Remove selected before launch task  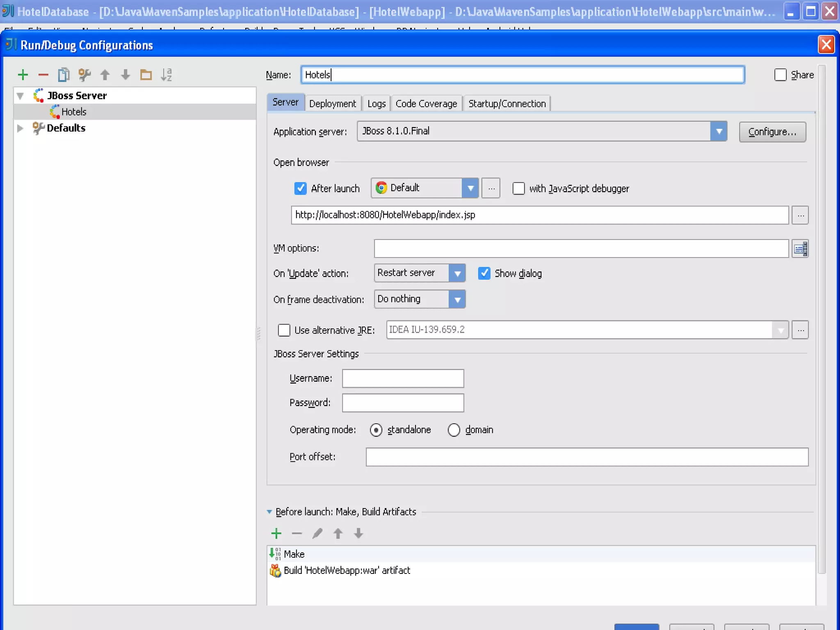click(297, 533)
